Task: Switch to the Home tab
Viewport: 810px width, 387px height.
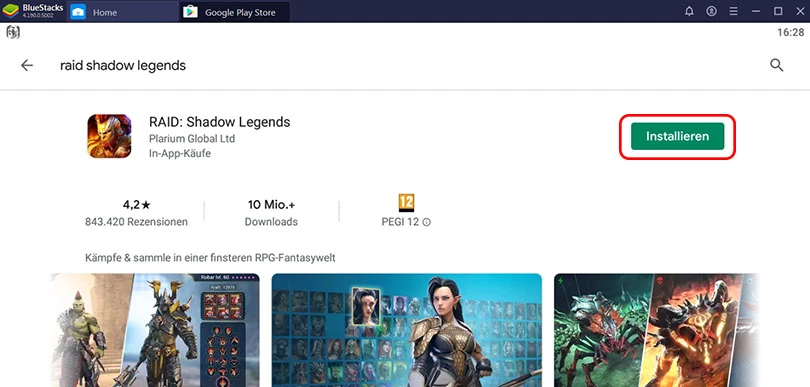Action: (x=123, y=11)
